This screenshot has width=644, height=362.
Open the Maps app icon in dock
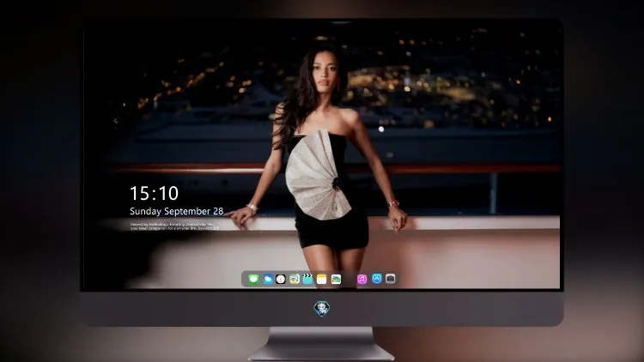[x=294, y=279]
